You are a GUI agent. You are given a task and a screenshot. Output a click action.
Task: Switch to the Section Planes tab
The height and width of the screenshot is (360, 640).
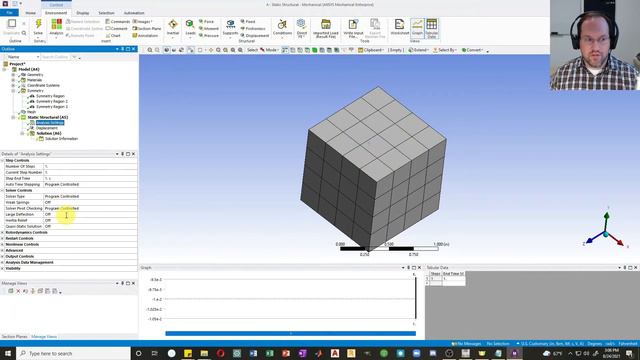tap(14, 337)
